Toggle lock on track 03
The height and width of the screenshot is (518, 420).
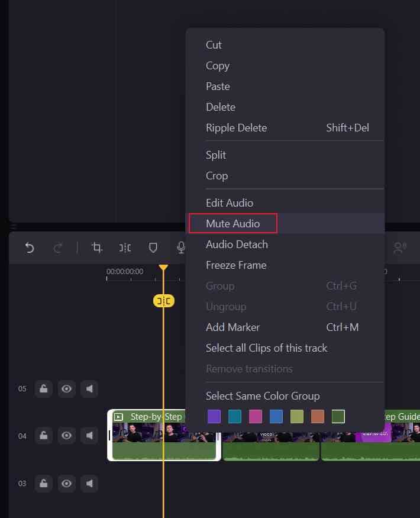[44, 483]
